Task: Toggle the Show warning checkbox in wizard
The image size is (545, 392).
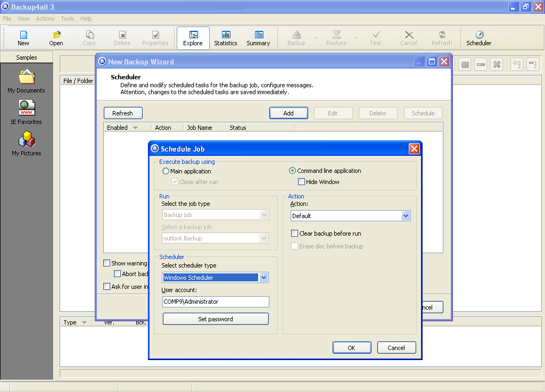Action: tap(106, 263)
